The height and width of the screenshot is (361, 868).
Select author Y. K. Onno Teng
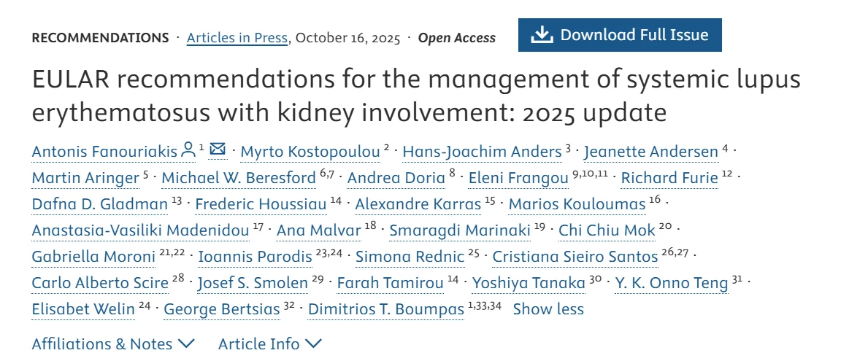pyautogui.click(x=672, y=283)
